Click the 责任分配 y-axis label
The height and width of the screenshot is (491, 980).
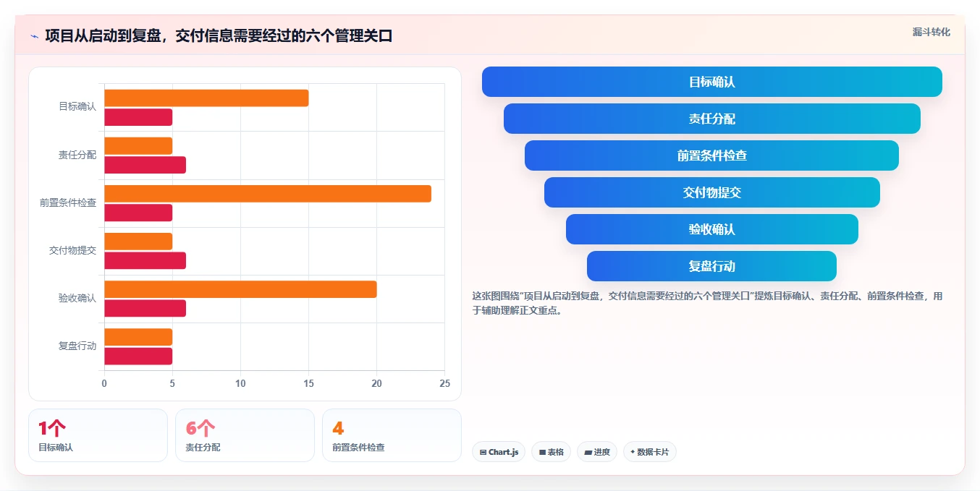click(77, 155)
